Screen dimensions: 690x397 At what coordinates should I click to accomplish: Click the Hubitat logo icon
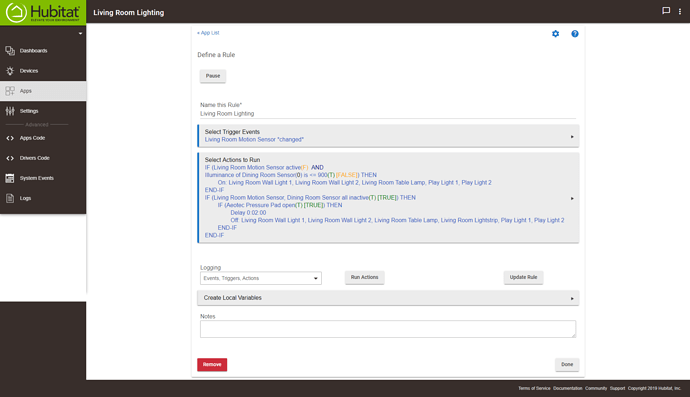pyautogui.click(x=16, y=12)
